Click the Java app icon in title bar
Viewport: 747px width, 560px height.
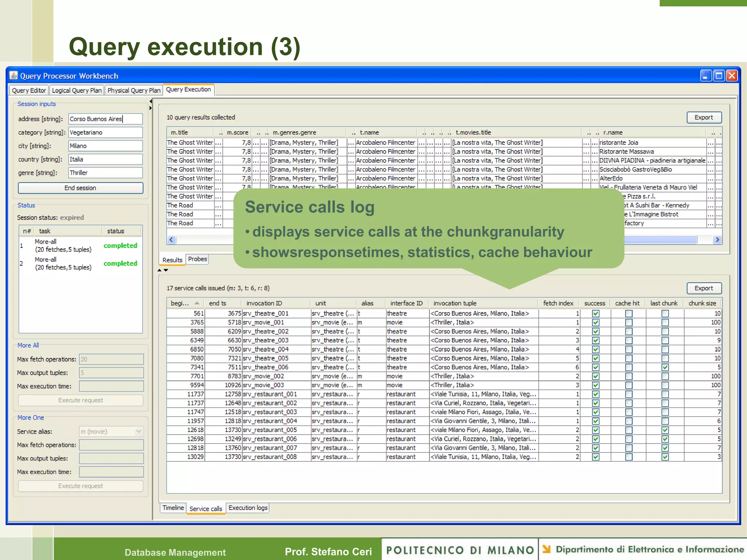[13, 75]
